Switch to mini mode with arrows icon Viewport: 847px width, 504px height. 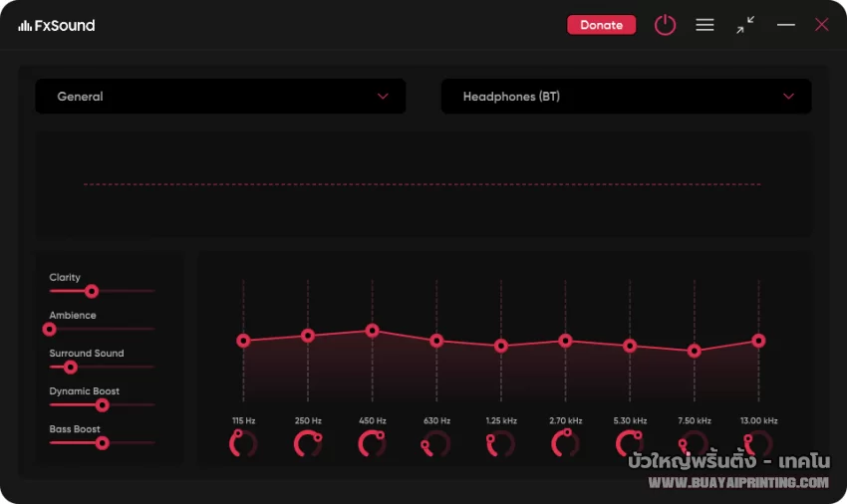click(x=745, y=26)
